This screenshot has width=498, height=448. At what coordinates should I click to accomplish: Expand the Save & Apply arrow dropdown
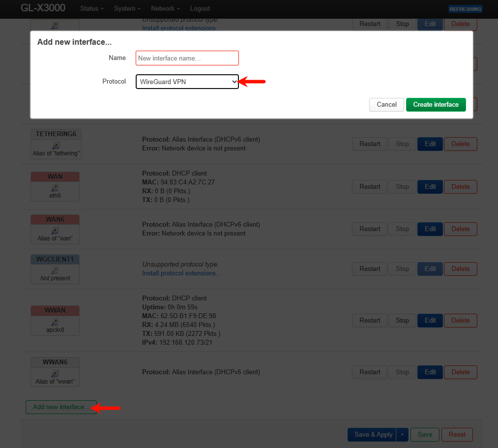pos(403,435)
